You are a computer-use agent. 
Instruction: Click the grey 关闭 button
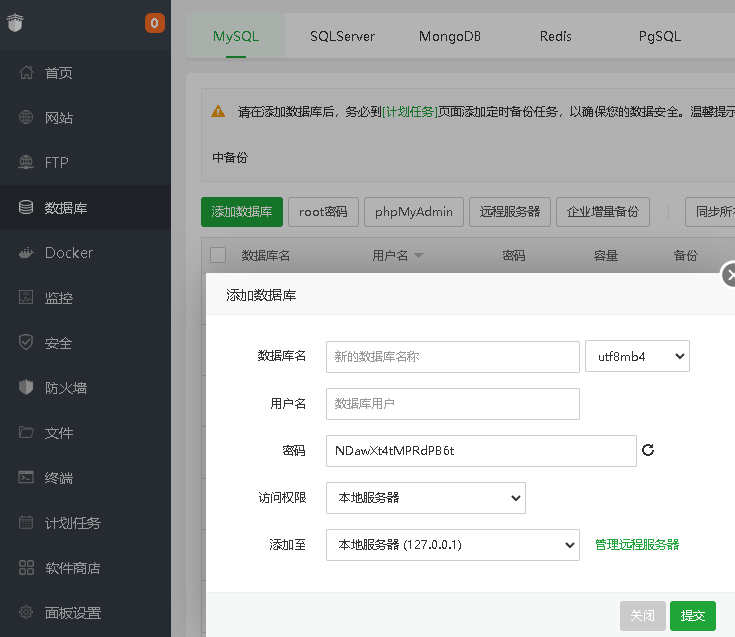click(643, 615)
